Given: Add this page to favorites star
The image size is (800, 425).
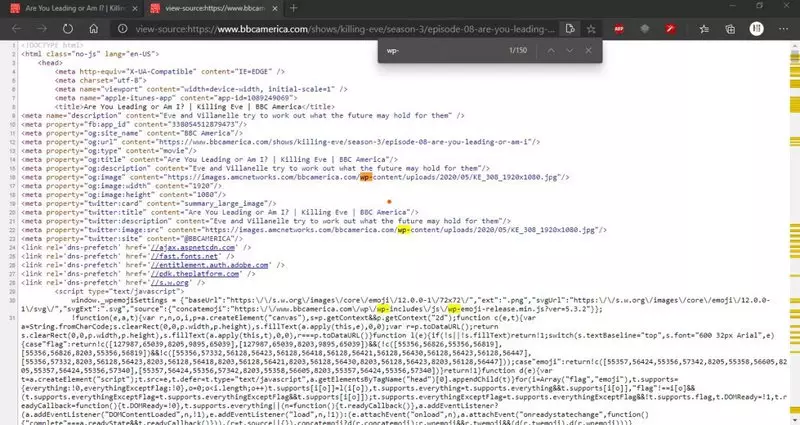Looking at the screenshot, I should click(x=591, y=29).
